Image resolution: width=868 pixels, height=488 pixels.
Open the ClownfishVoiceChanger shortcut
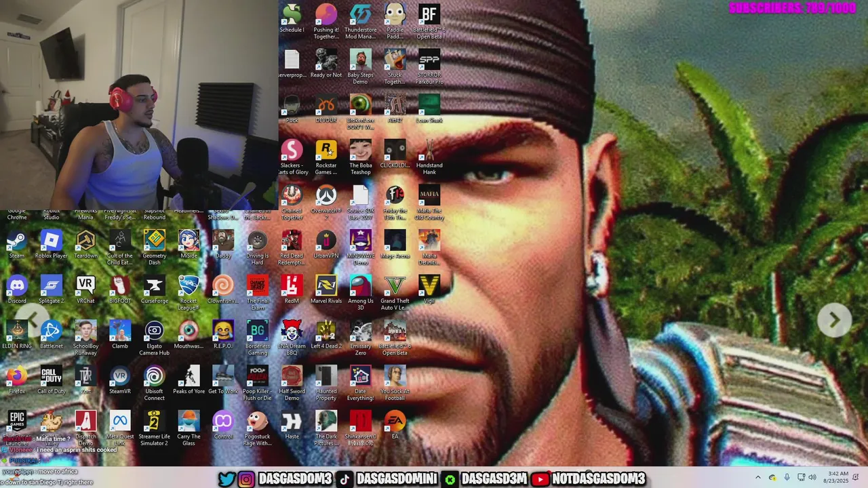(x=223, y=290)
